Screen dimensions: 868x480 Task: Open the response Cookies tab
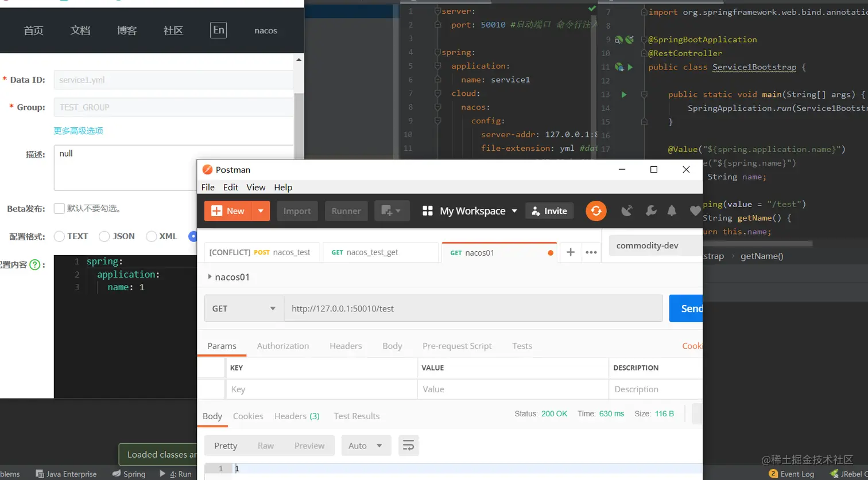(x=248, y=416)
